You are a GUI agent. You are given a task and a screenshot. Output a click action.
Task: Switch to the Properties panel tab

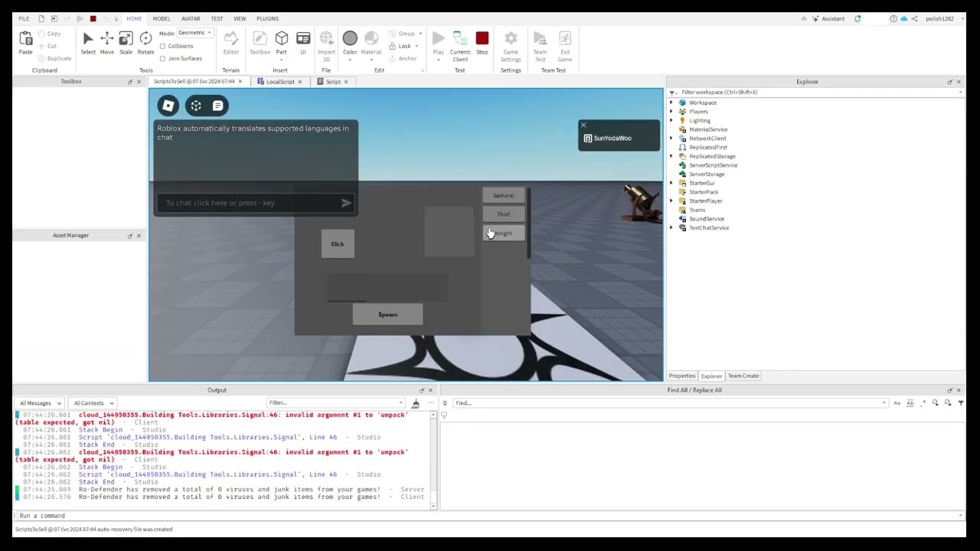point(681,376)
